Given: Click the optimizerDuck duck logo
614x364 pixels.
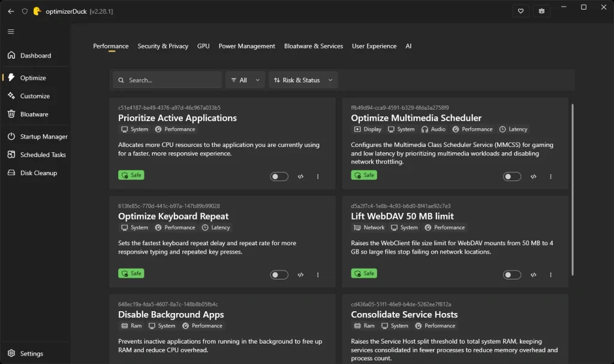Looking at the screenshot, I should click(x=37, y=11).
